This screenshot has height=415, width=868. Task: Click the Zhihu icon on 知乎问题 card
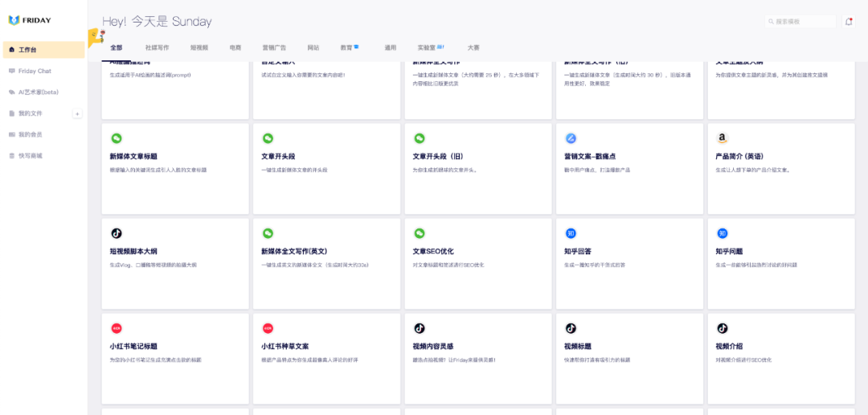pos(722,233)
